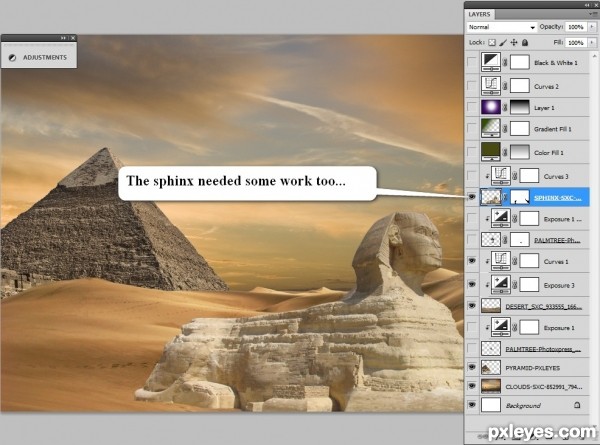Hide the CLOUDS-SXC layer
Image resolution: width=600 pixels, height=445 pixels.
pyautogui.click(x=472, y=386)
